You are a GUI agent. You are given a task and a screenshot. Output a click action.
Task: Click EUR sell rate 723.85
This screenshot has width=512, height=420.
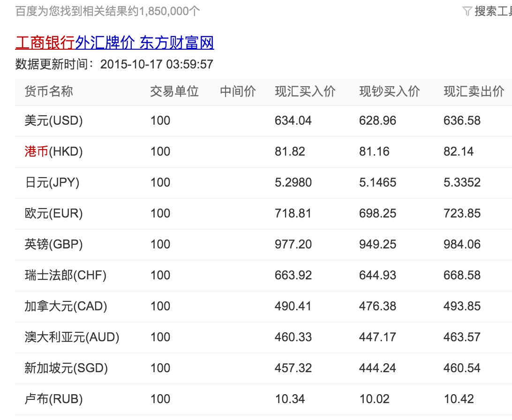coord(462,214)
